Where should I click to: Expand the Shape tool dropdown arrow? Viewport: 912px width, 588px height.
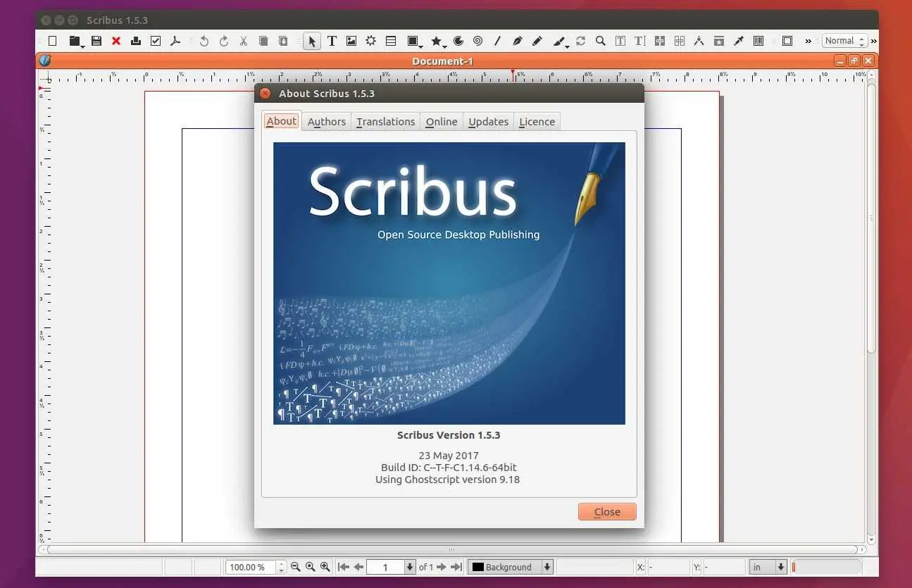[x=420, y=46]
